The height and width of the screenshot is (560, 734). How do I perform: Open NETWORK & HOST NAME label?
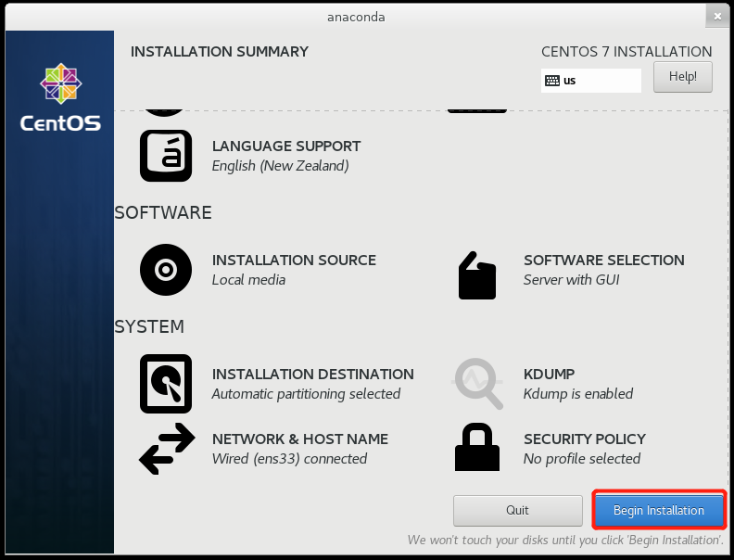[300, 439]
